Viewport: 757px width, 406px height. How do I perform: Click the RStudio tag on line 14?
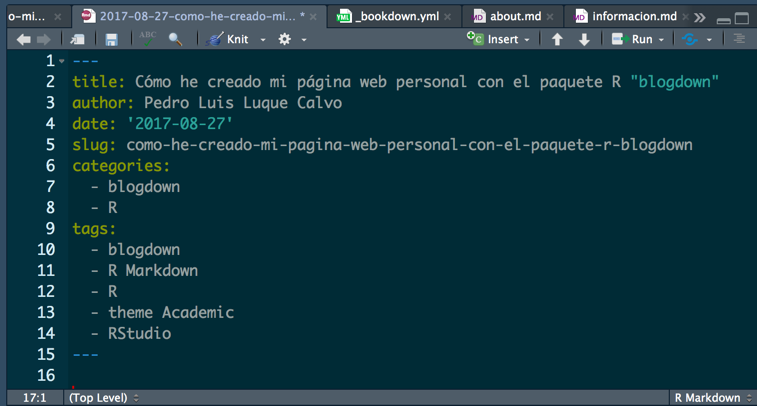[140, 333]
